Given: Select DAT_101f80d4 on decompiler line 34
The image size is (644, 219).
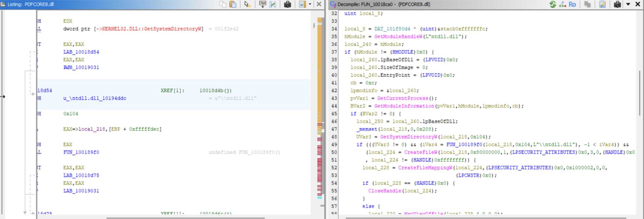Looking at the screenshot, I should (x=392, y=29).
